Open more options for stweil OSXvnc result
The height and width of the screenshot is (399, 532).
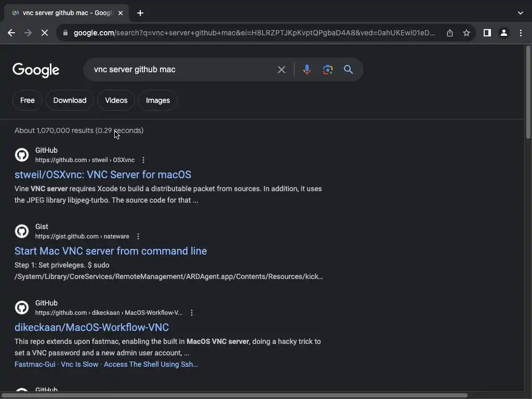(143, 160)
